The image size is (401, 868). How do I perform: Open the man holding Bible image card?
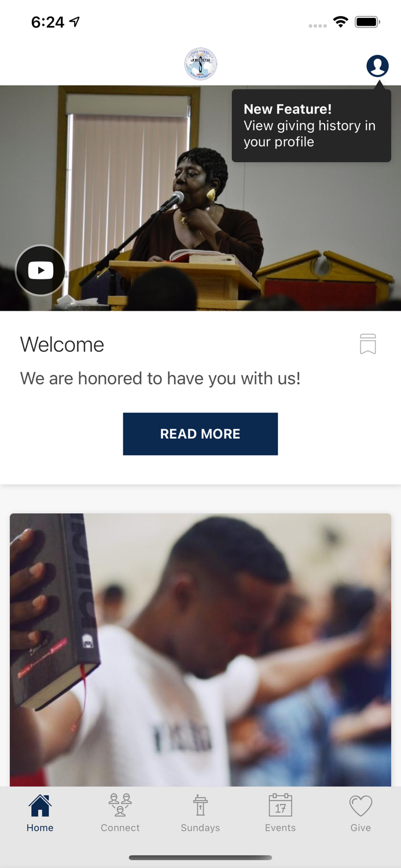[x=200, y=650]
